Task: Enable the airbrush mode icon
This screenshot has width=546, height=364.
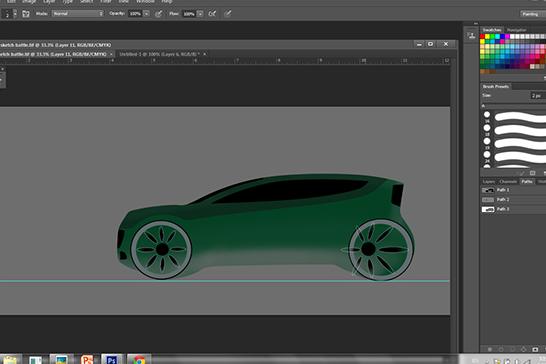Action: tap(212, 14)
